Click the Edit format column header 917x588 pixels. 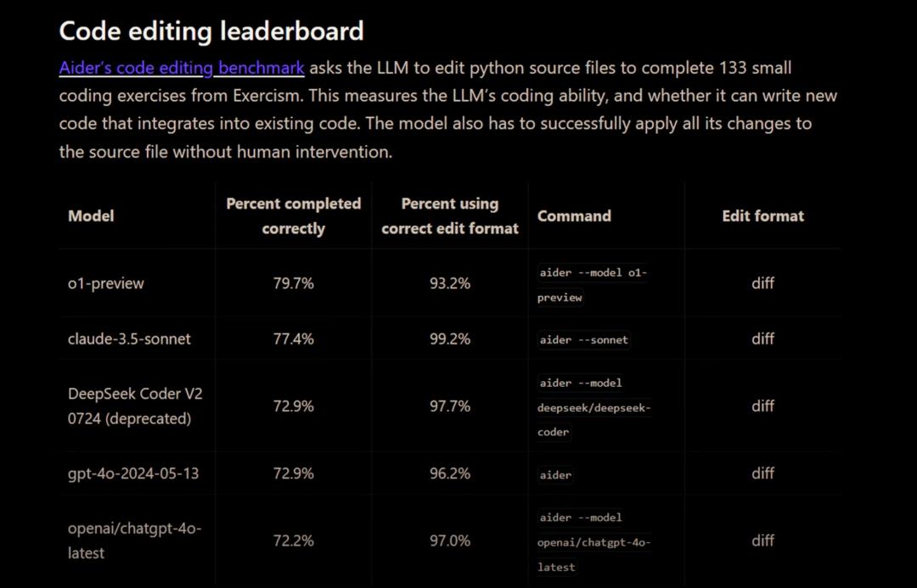(762, 216)
